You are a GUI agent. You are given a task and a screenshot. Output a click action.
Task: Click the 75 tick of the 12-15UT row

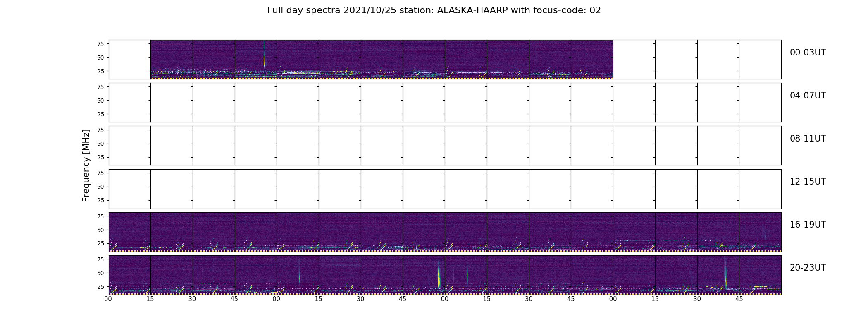100,173
